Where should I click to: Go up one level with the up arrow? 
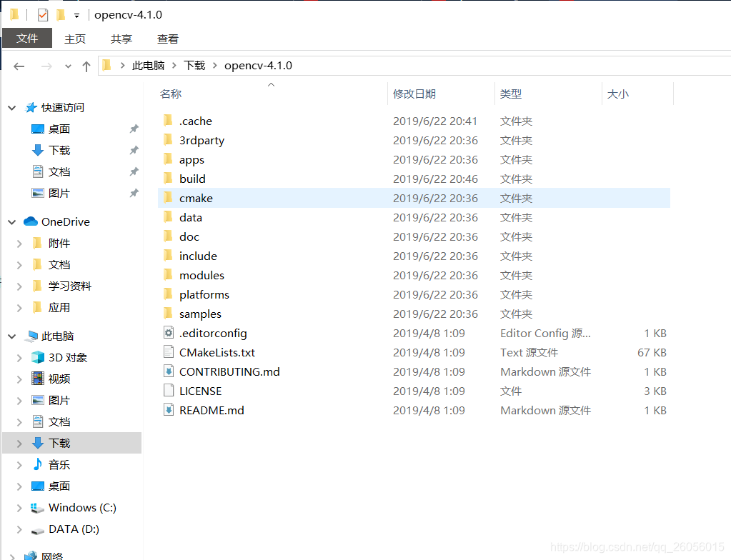(x=86, y=66)
